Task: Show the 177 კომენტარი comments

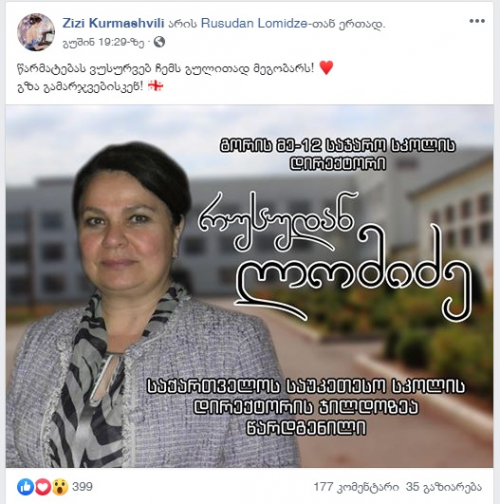Action: click(356, 487)
